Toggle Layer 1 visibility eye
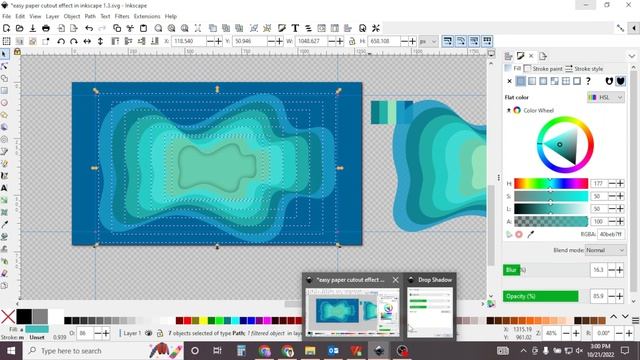Viewport: 640px width, 360px height. coord(149,333)
